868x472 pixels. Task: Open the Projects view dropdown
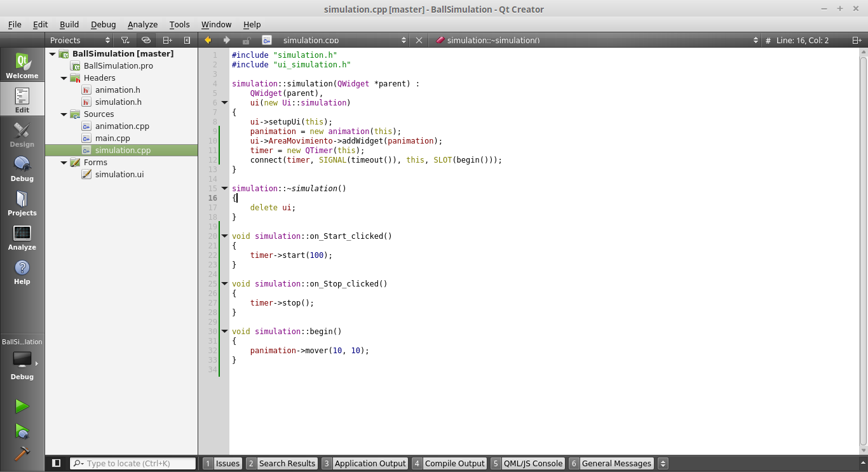(79, 40)
